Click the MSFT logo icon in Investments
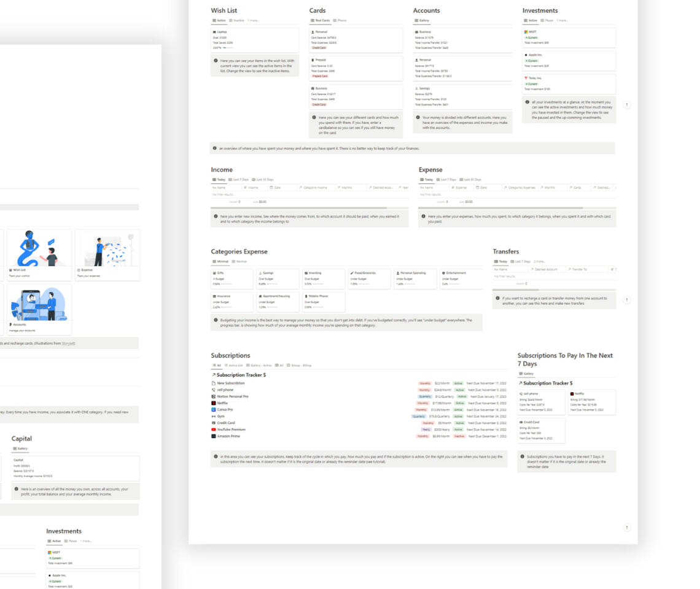 tap(526, 31)
